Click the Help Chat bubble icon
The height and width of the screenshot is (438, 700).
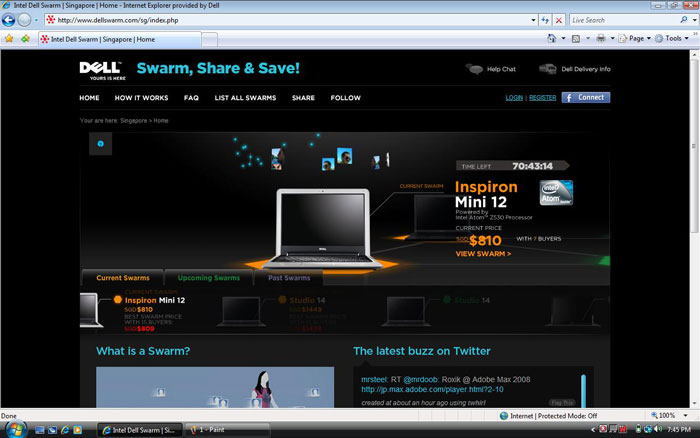pyautogui.click(x=474, y=69)
